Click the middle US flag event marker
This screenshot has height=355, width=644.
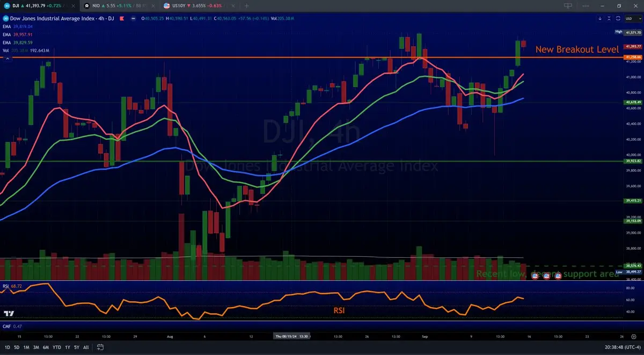pyautogui.click(x=546, y=276)
